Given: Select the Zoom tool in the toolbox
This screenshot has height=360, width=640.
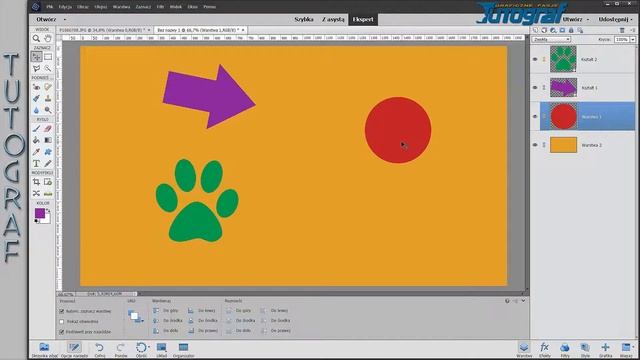Looking at the screenshot, I should (x=36, y=38).
